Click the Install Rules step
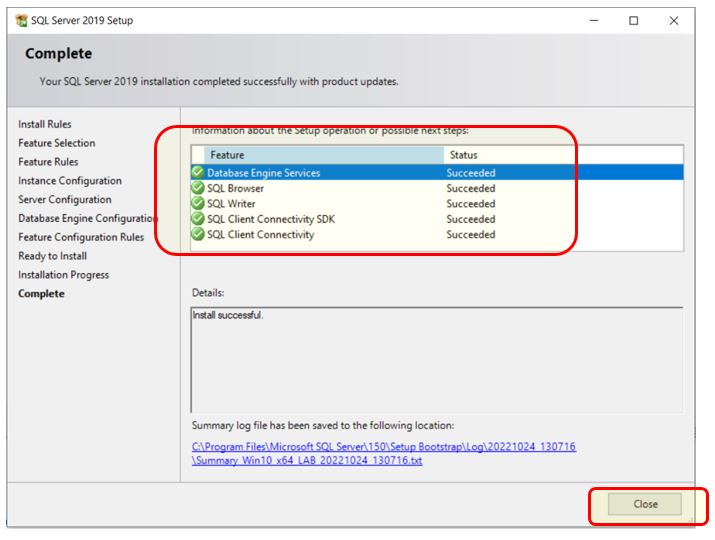This screenshot has width=715, height=540. pos(45,124)
